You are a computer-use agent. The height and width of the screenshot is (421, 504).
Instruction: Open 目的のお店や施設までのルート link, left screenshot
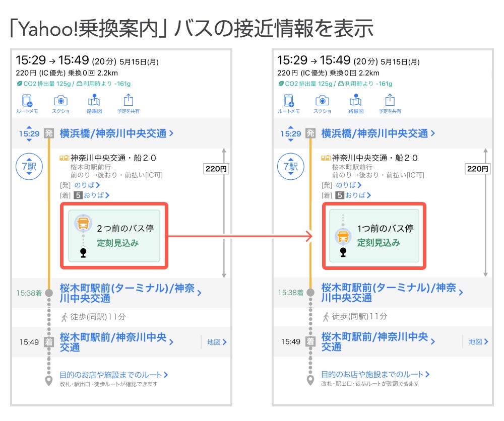point(114,375)
